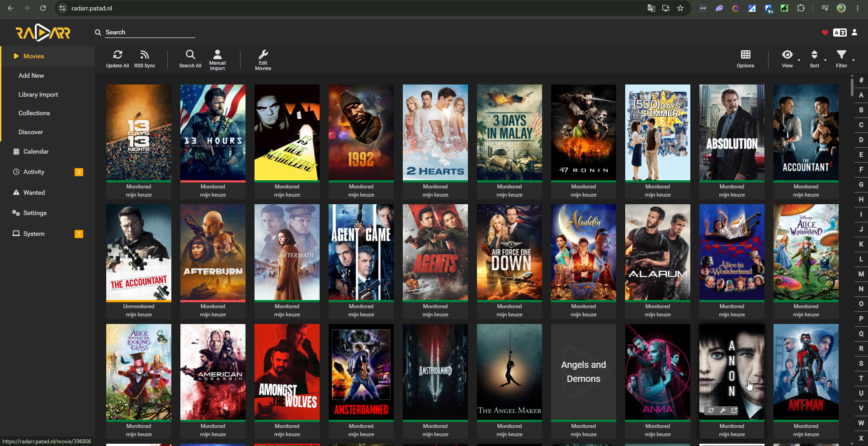Click the Unmonitored label under The Accountant

[139, 306]
